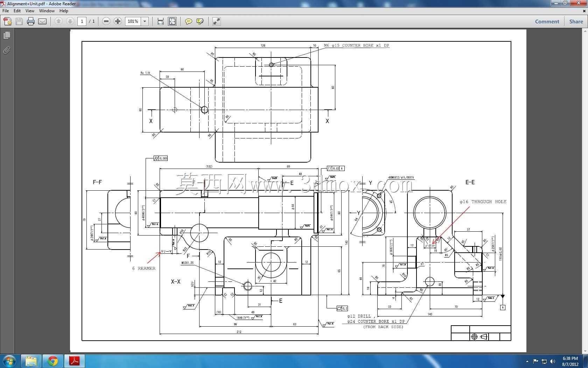The image size is (588, 368).
Task: Open the Comment pane
Action: pos(547,21)
